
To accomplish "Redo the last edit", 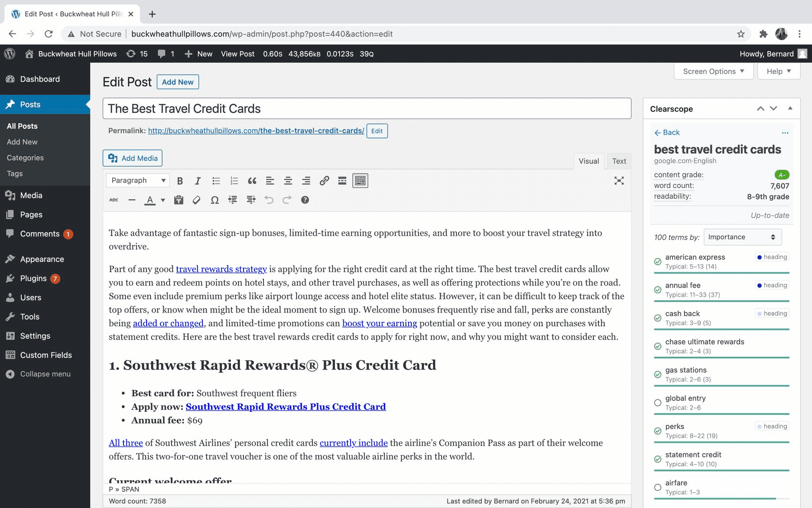I will pyautogui.click(x=287, y=200).
